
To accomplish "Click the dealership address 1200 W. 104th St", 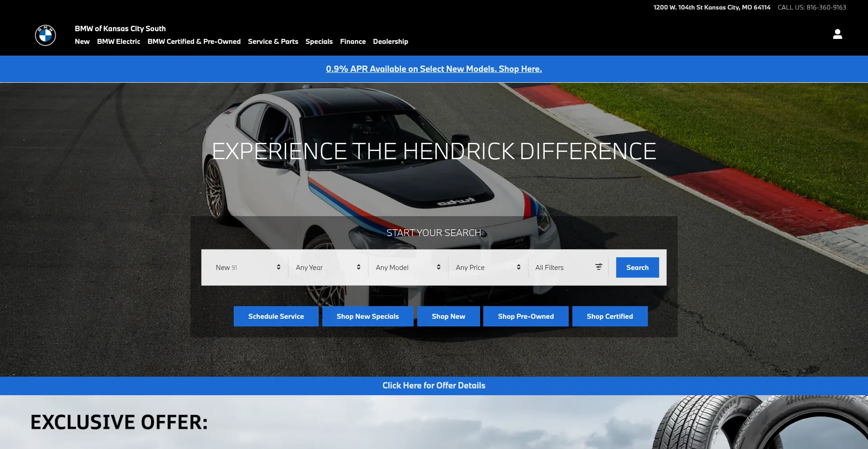I will pyautogui.click(x=712, y=7).
